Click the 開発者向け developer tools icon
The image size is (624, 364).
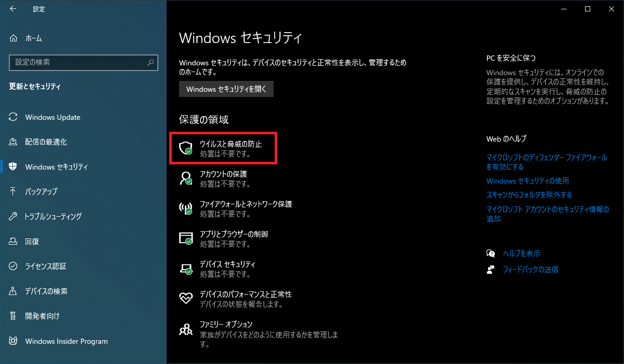pos(14,316)
